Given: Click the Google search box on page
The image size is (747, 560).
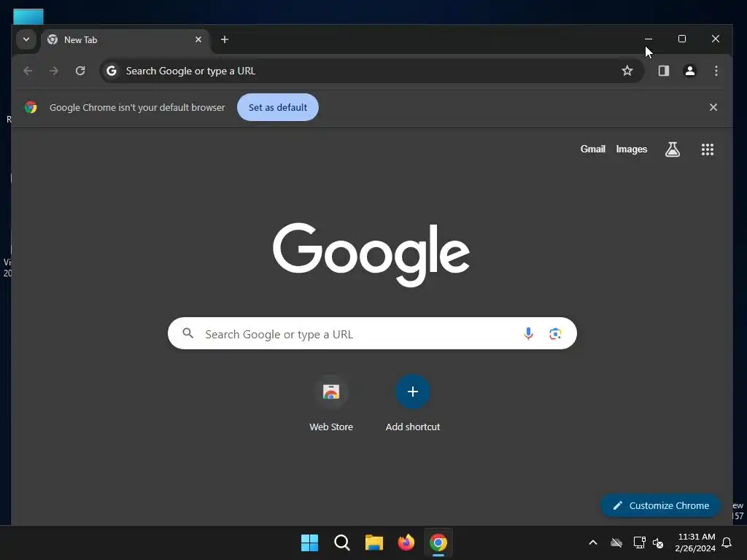Looking at the screenshot, I should (x=372, y=333).
